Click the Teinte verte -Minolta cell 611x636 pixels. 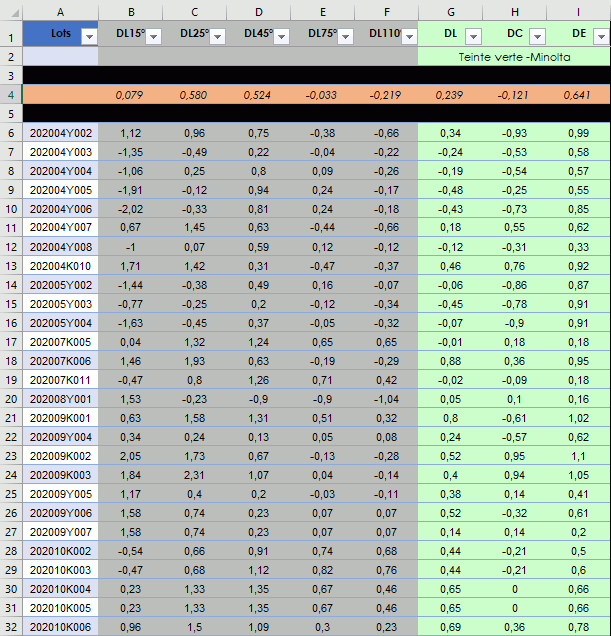(x=514, y=57)
